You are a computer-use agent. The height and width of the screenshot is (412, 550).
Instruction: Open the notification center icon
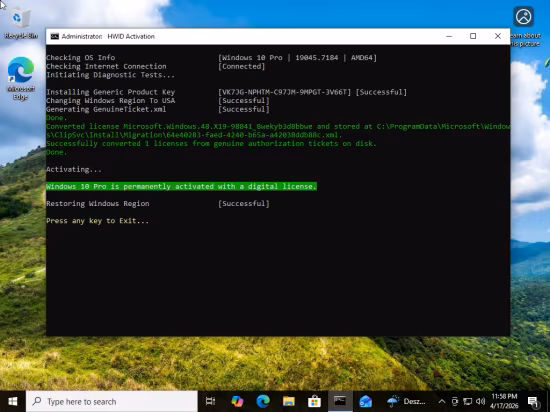coord(533,401)
